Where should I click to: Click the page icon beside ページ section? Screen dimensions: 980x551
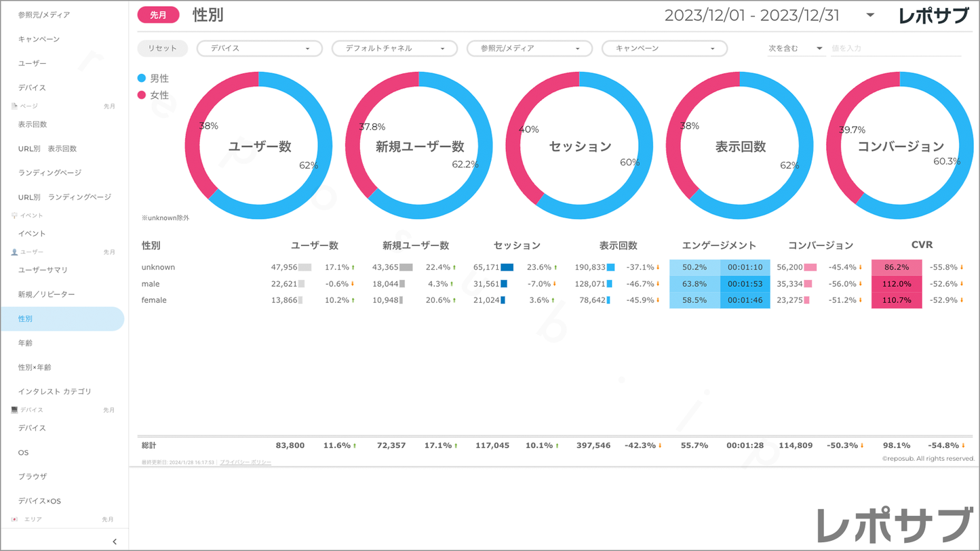14,106
